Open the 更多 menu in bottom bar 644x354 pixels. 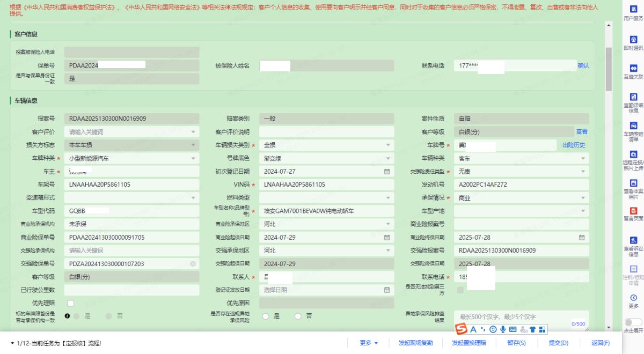[369, 343]
